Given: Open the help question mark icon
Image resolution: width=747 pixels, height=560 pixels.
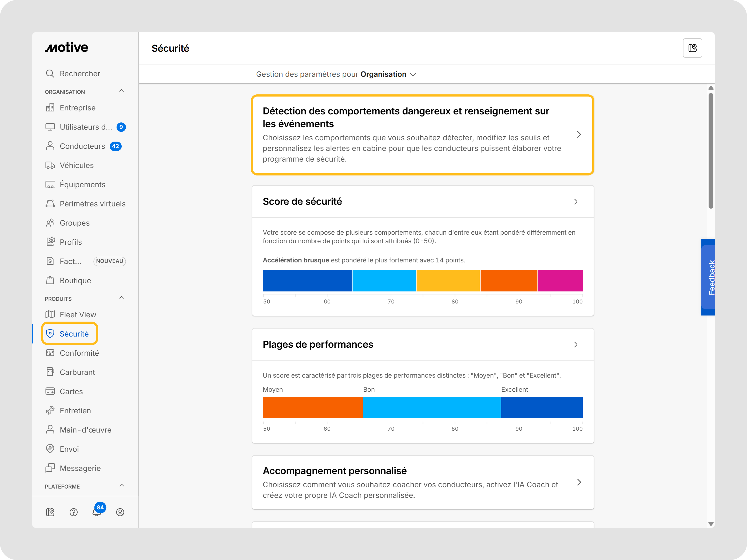Looking at the screenshot, I should pos(74,512).
